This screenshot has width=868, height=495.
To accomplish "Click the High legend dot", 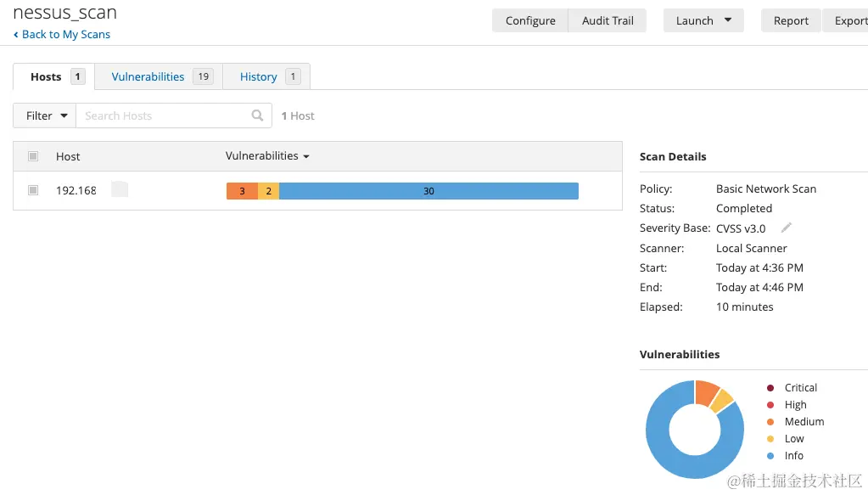I will coord(770,405).
